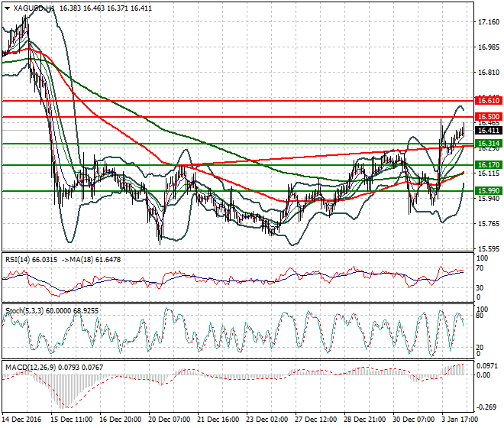The height and width of the screenshot is (428, 504).
Task: Click the Stochastic scale value 80
Action: point(480,316)
